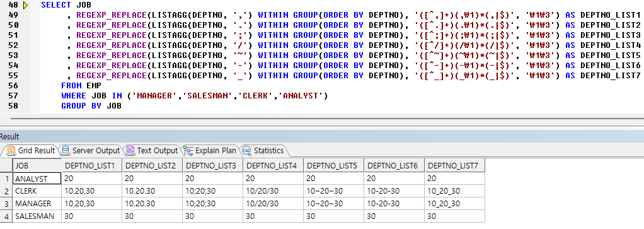Place cursor on SELECT JOB line
Viewport: 644px width, 229px height.
(x=66, y=5)
